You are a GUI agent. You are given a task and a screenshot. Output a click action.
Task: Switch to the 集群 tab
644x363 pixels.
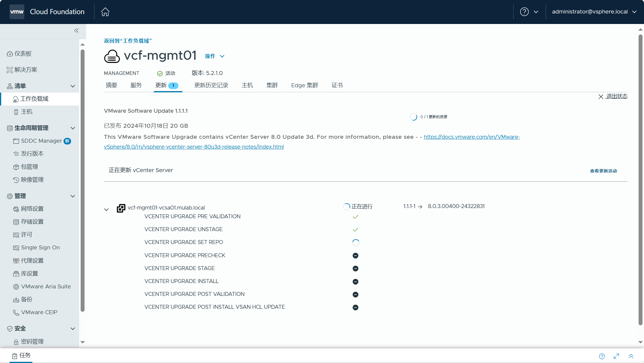pos(272,85)
